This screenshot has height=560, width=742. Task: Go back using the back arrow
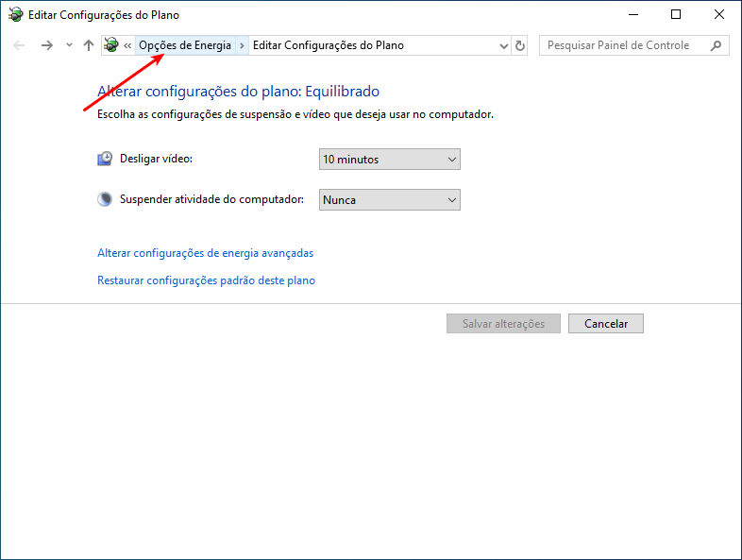[19, 45]
